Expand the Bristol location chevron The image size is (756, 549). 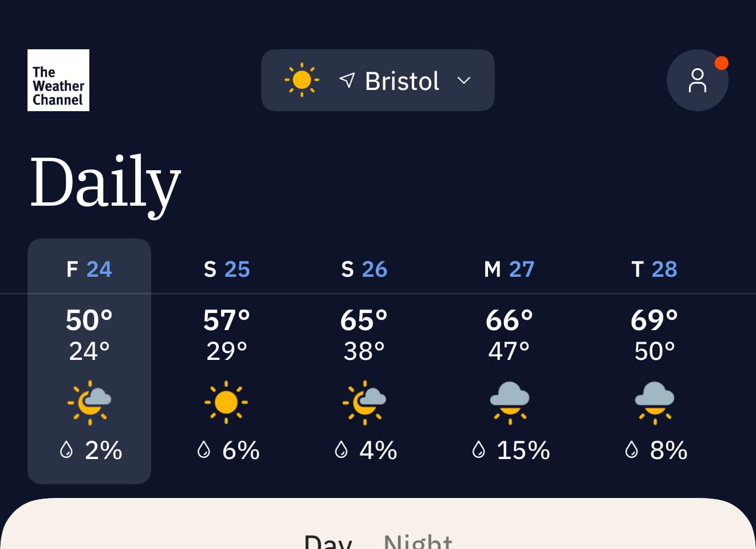(x=464, y=80)
